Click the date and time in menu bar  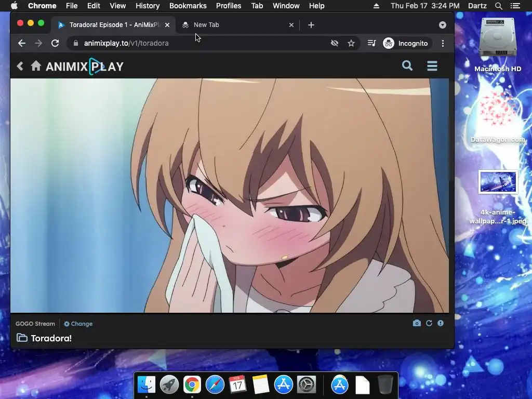[425, 6]
